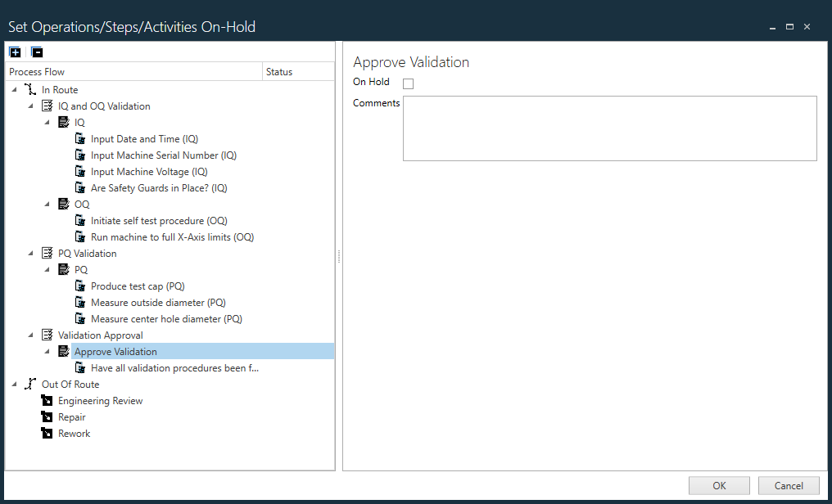Click the collapse-all (−) toolbar icon

tap(37, 52)
